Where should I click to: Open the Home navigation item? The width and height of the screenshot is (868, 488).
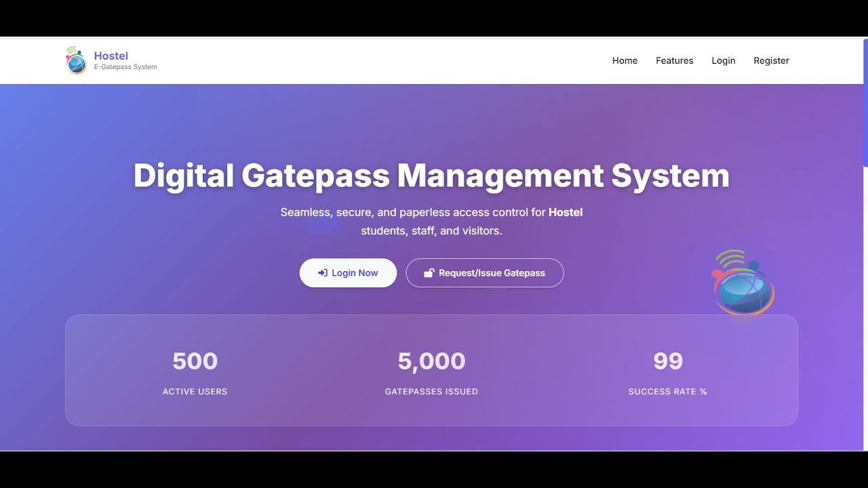(625, 60)
